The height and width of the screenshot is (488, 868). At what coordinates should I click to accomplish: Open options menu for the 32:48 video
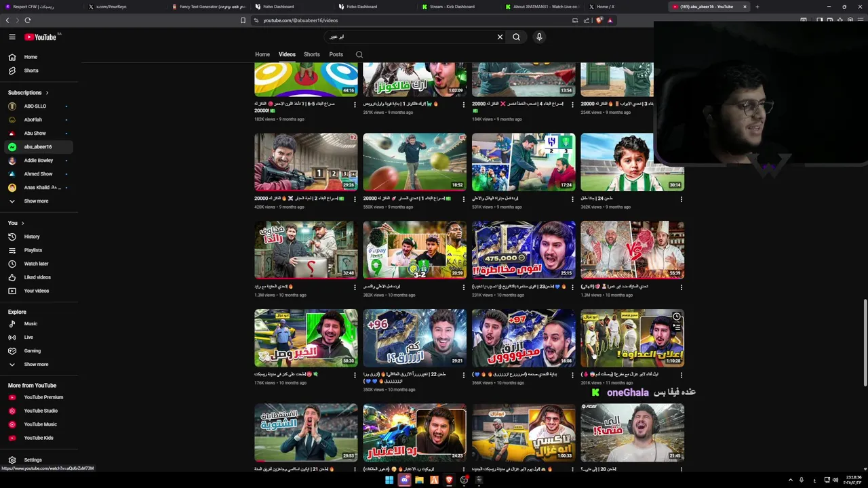click(355, 287)
